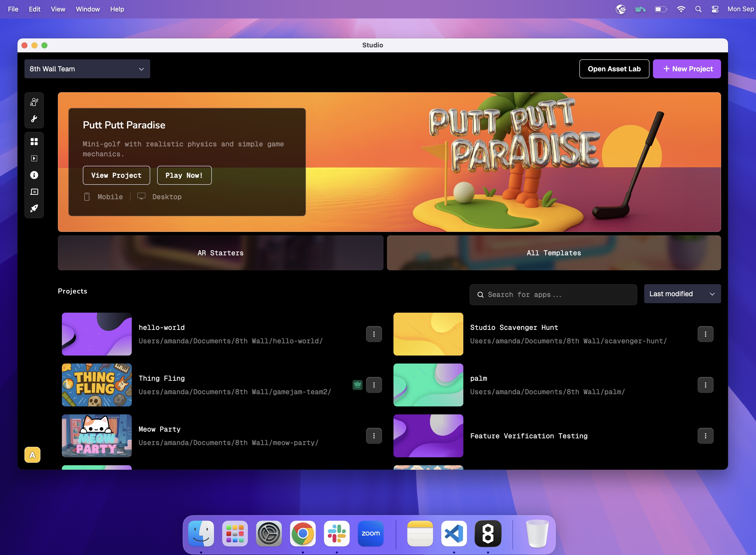Viewport: 756px width, 555px height.
Task: Click the chat message sidebar icon
Action: click(x=34, y=192)
